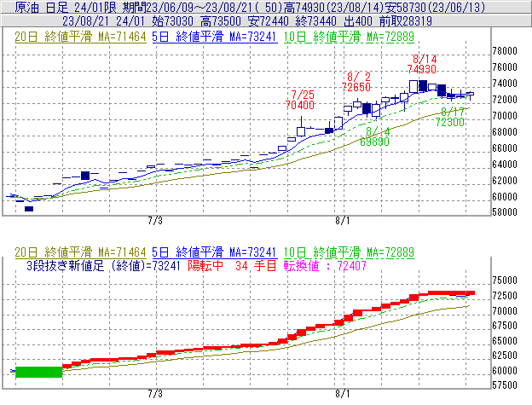Click the green block in the lower chart
This screenshot has width=532, height=405.
[39, 372]
